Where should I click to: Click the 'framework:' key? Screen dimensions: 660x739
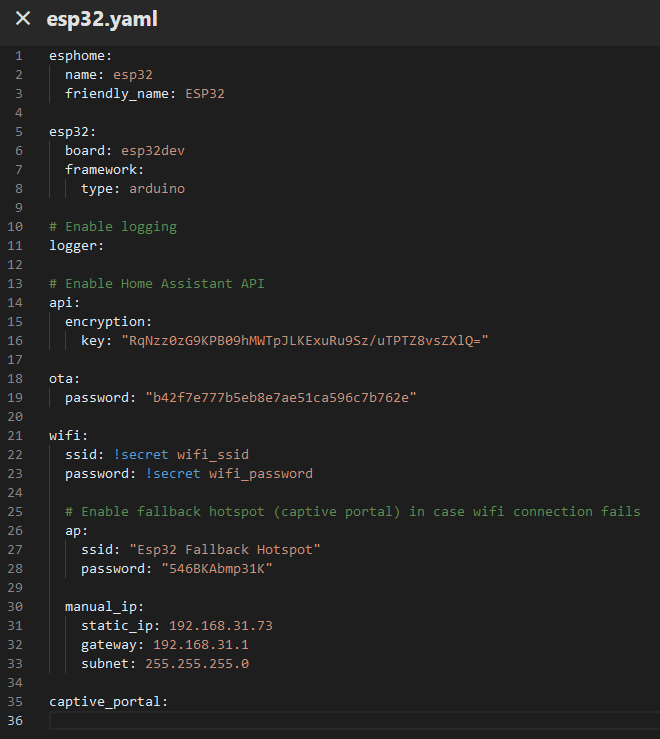point(105,170)
